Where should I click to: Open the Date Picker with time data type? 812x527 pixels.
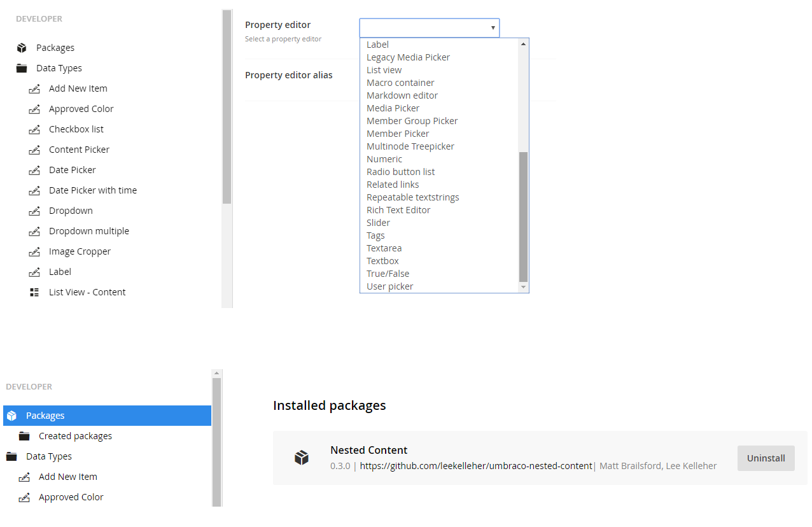coord(93,190)
